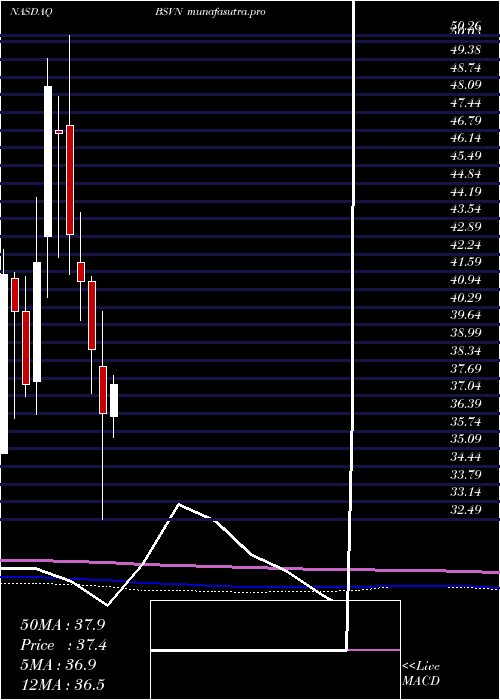The width and height of the screenshot is (500, 700).
Task: Click the 42.24 price axis label
Action: pos(465,245)
